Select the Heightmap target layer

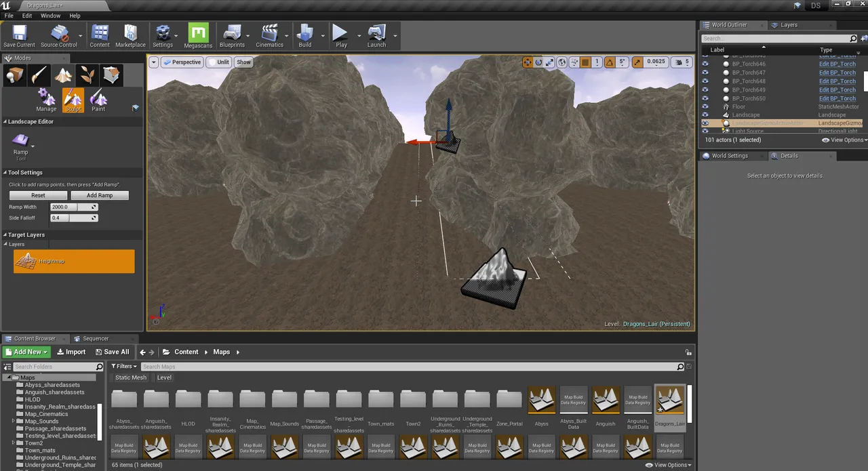pyautogui.click(x=74, y=262)
